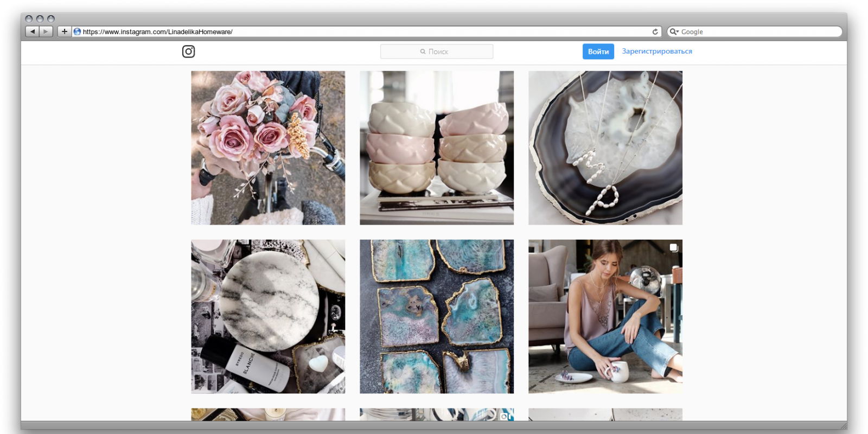Viewport: 868px width, 434px height.
Task: Open the round marble board post
Action: pyautogui.click(x=268, y=317)
